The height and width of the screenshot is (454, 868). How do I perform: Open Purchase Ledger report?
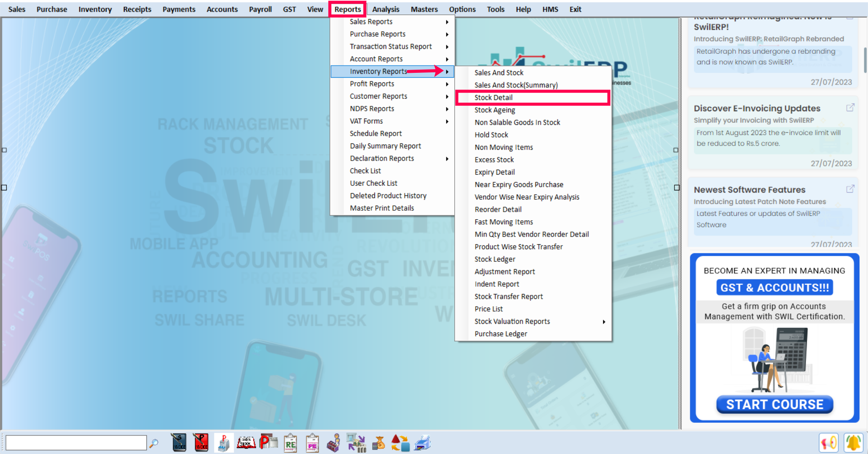533,334
